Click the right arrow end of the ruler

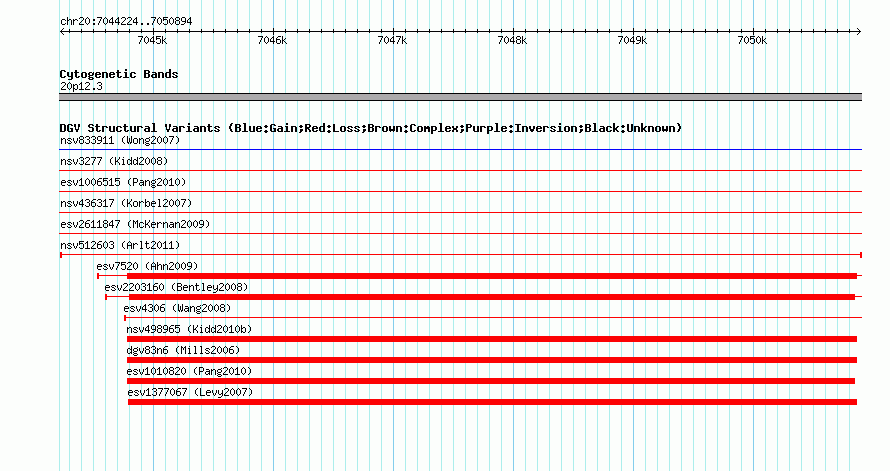pyautogui.click(x=859, y=32)
